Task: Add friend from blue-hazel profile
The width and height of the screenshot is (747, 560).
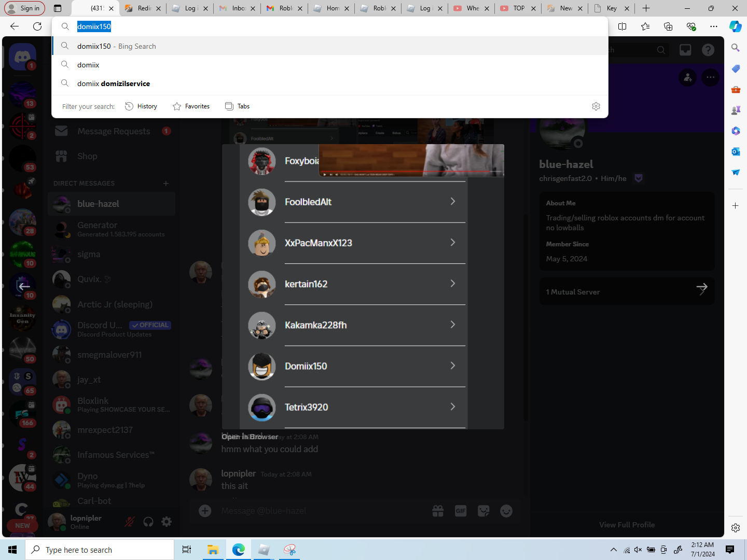Action: (x=688, y=78)
